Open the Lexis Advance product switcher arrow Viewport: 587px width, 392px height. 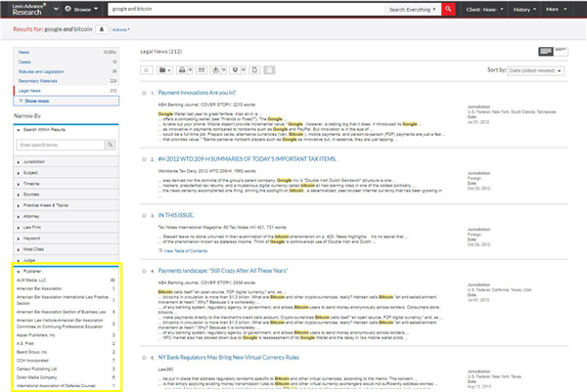(56, 9)
